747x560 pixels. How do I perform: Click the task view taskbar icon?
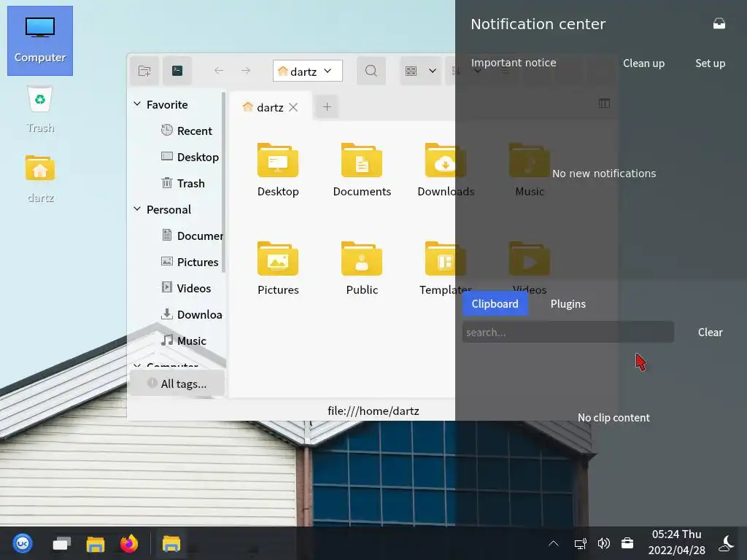61,543
